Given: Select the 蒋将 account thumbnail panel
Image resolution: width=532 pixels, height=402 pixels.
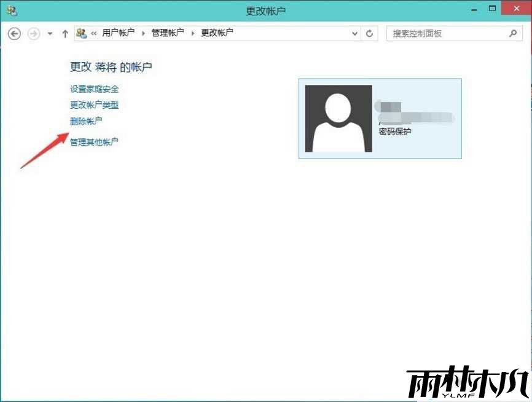Looking at the screenshot, I should [379, 117].
